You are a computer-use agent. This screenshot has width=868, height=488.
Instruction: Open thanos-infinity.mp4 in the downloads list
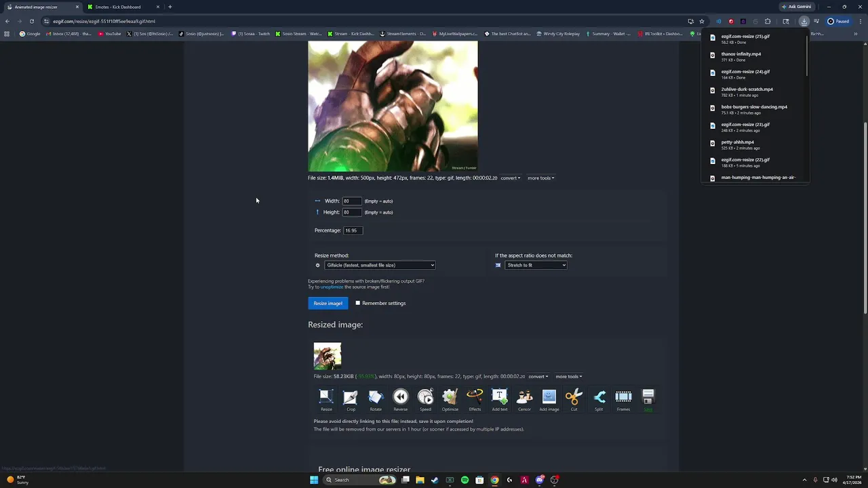pos(755,56)
